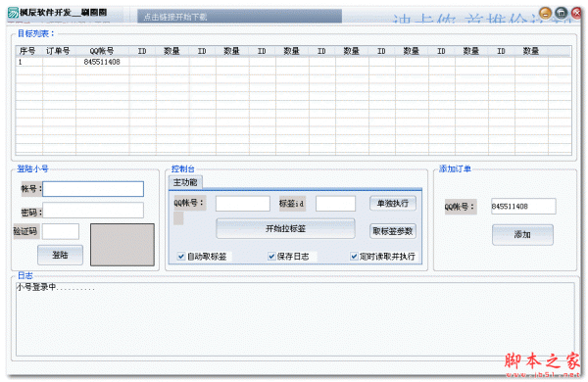The height and width of the screenshot is (382, 588).
Task: Click the log text 小号登录中
Action: (55, 287)
